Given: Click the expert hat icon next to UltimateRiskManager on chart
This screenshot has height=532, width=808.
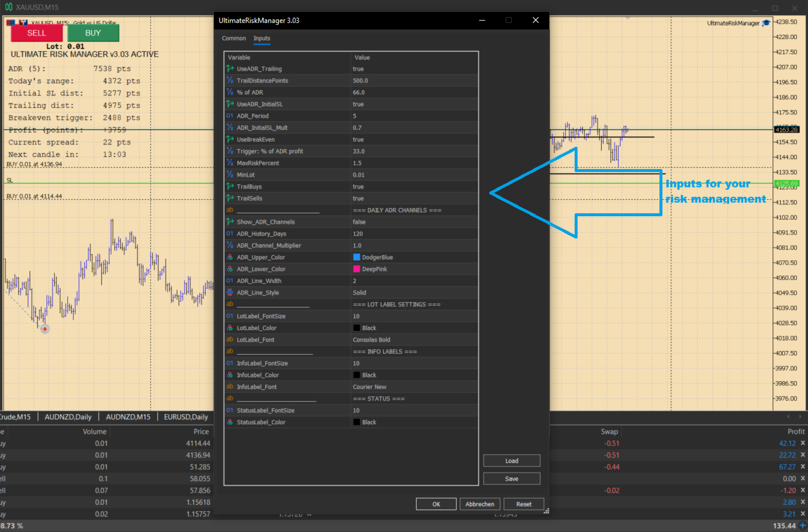Looking at the screenshot, I should point(766,23).
